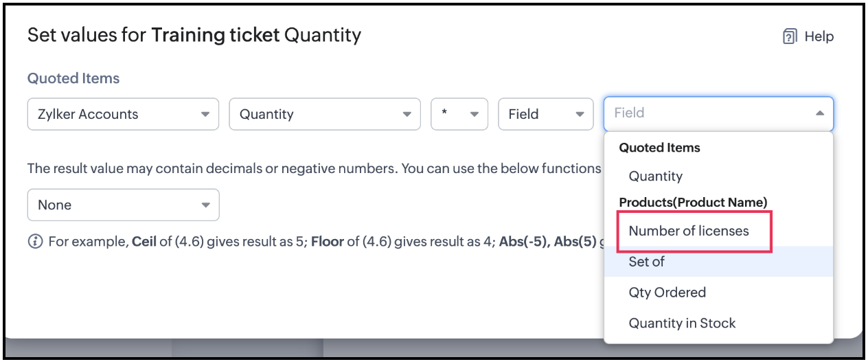Viewport: 868px width, 364px height.
Task: Collapse the Field list using its arrow
Action: pyautogui.click(x=819, y=113)
